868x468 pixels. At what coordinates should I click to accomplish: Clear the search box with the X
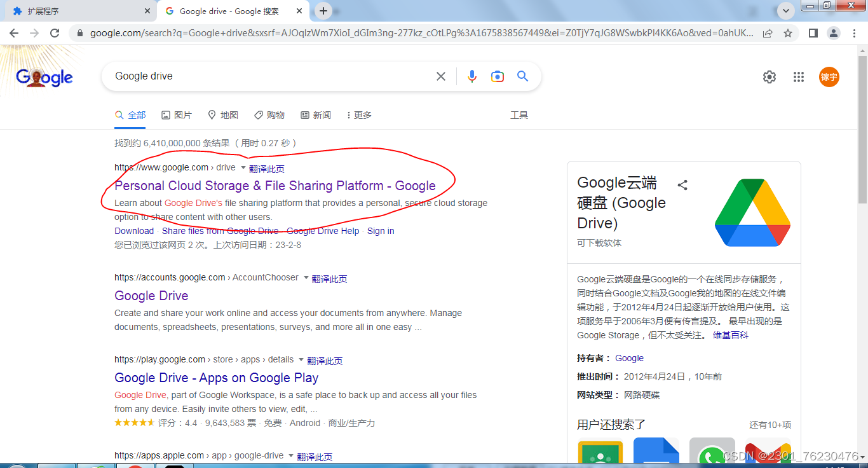441,76
